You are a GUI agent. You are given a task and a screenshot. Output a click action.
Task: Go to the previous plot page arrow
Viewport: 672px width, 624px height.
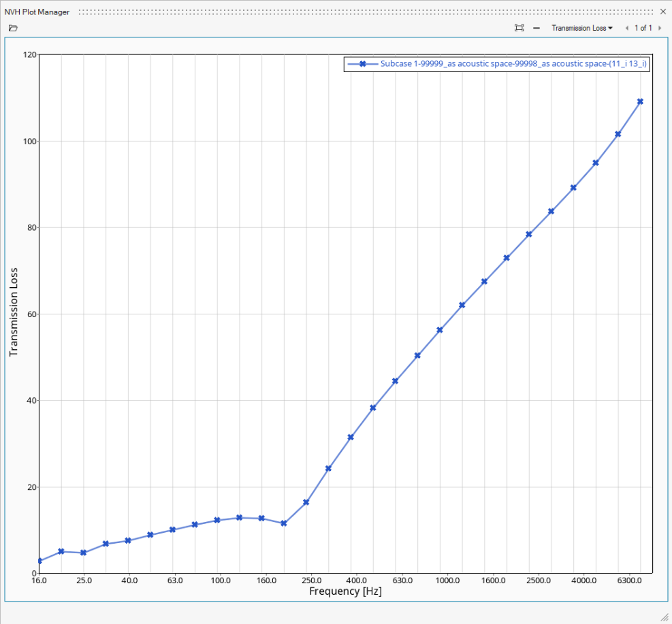626,28
